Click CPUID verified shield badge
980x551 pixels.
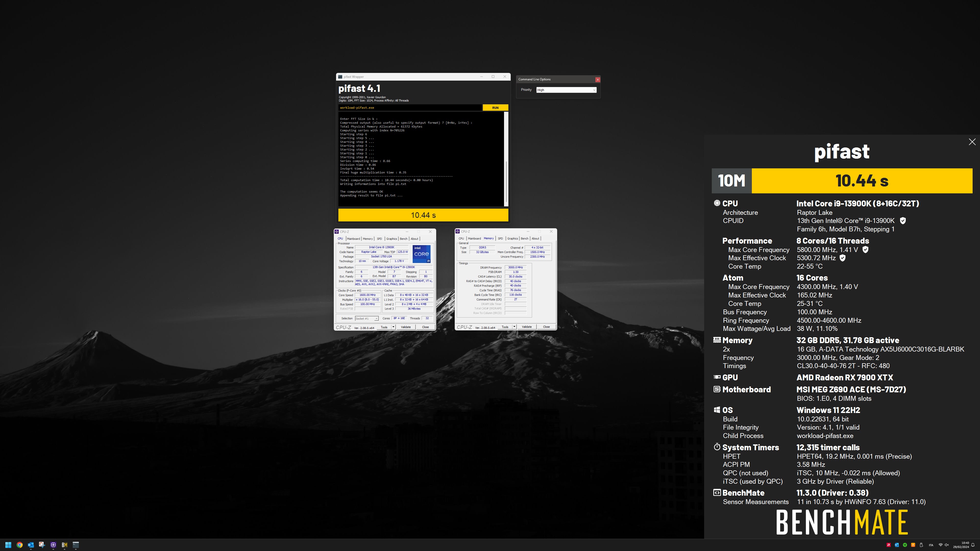[903, 221]
